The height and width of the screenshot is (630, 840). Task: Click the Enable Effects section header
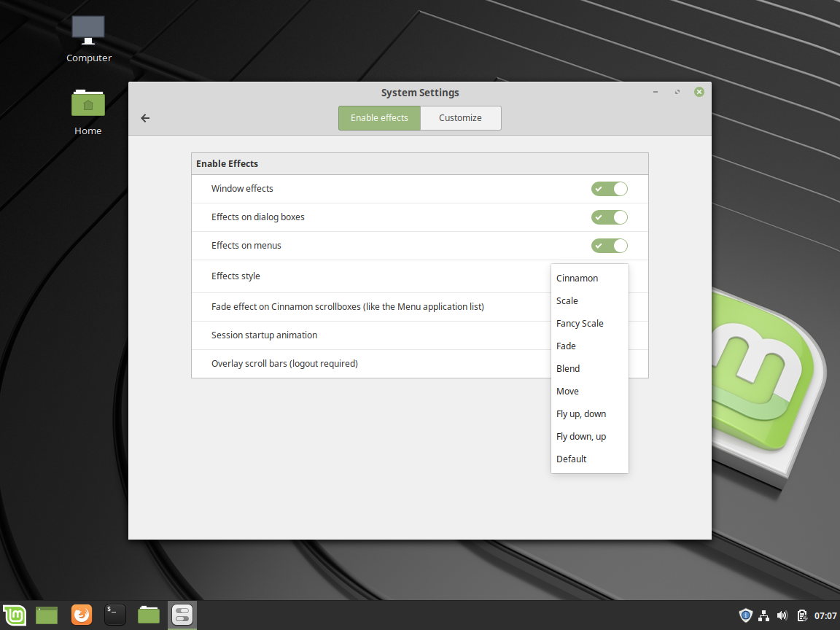227,163
